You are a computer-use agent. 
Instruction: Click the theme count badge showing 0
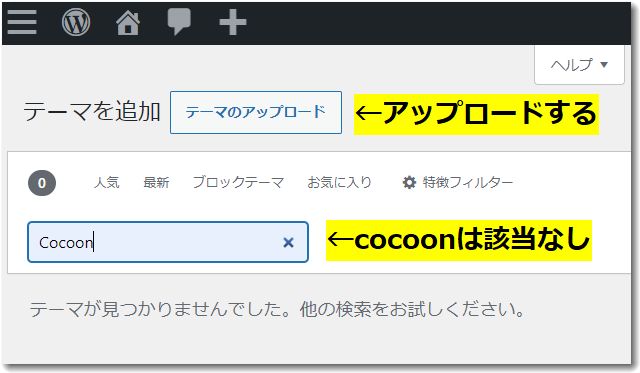pos(42,183)
